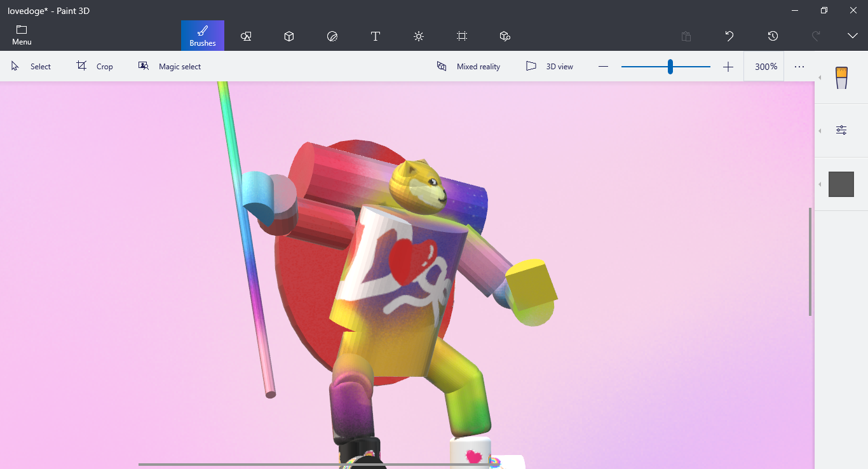Select the Crop tool
The width and height of the screenshot is (868, 469).
coord(95,66)
